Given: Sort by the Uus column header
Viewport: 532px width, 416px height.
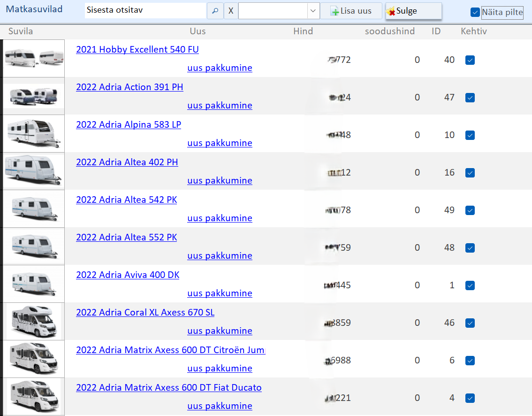Looking at the screenshot, I should coord(198,31).
